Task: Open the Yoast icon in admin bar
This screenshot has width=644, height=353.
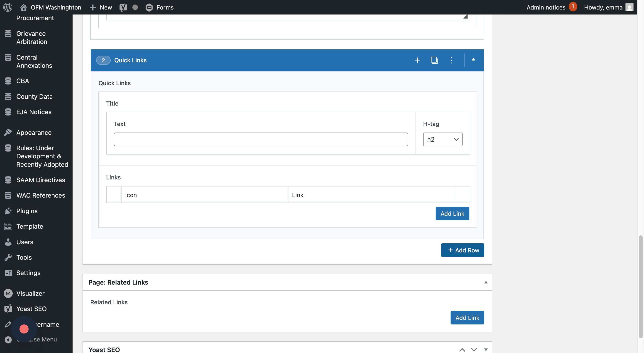Action: (x=123, y=7)
